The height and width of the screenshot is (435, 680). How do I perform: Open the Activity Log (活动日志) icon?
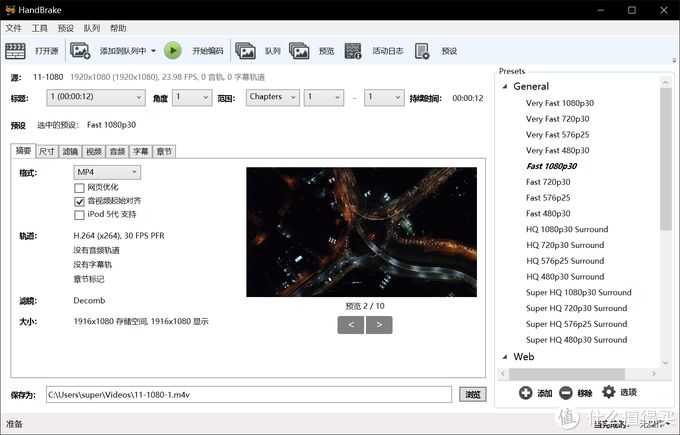(353, 50)
